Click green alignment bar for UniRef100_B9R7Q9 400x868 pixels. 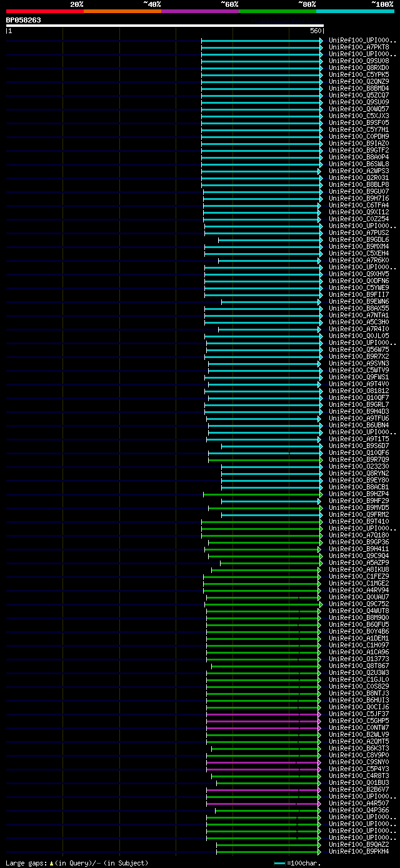(266, 460)
